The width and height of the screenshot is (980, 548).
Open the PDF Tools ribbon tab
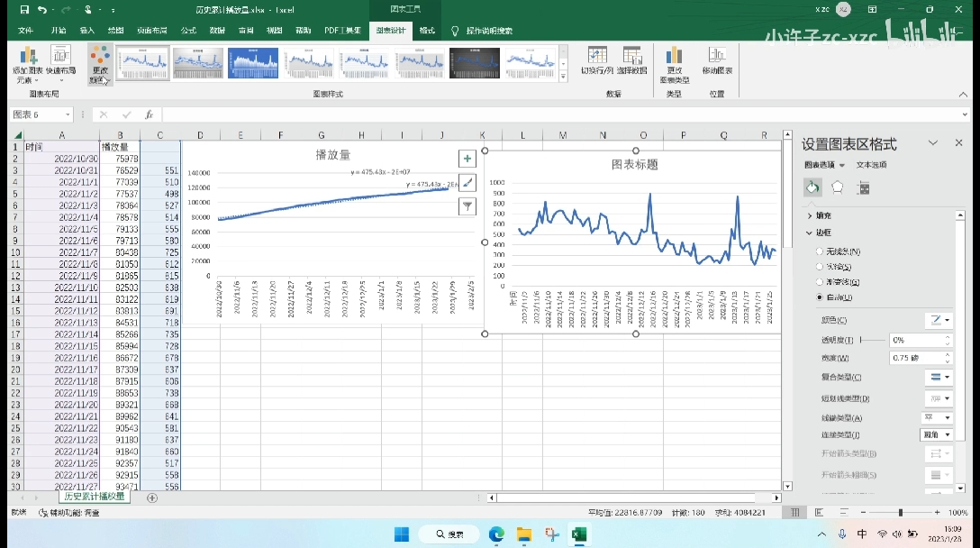(x=342, y=31)
